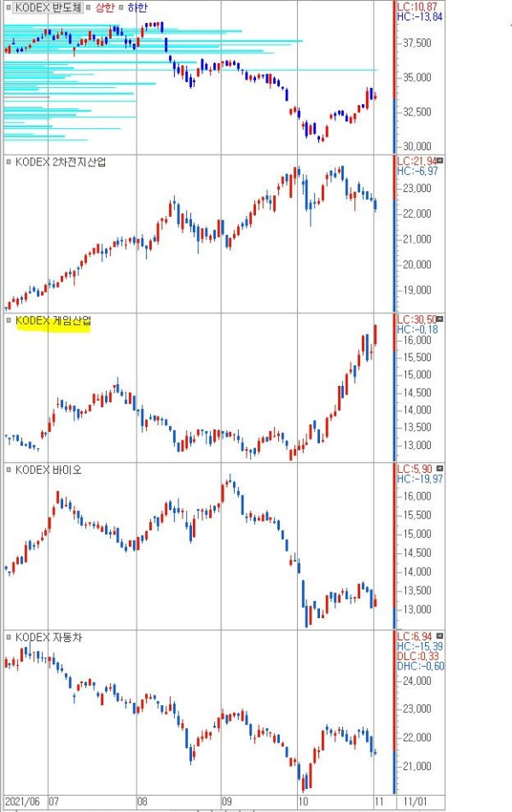The image size is (512, 812).
Task: Click the square marker beside KODEX 반도체
Action: (x=9, y=8)
